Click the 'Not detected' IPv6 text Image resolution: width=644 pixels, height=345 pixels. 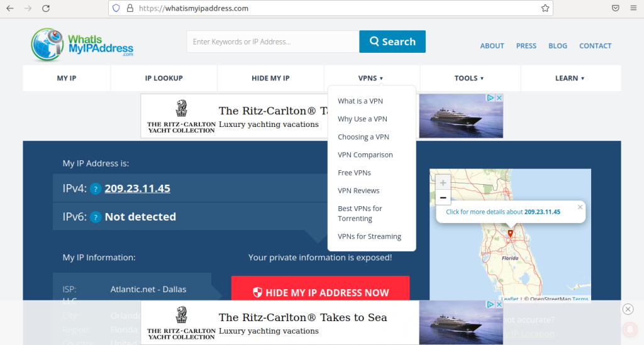140,217
